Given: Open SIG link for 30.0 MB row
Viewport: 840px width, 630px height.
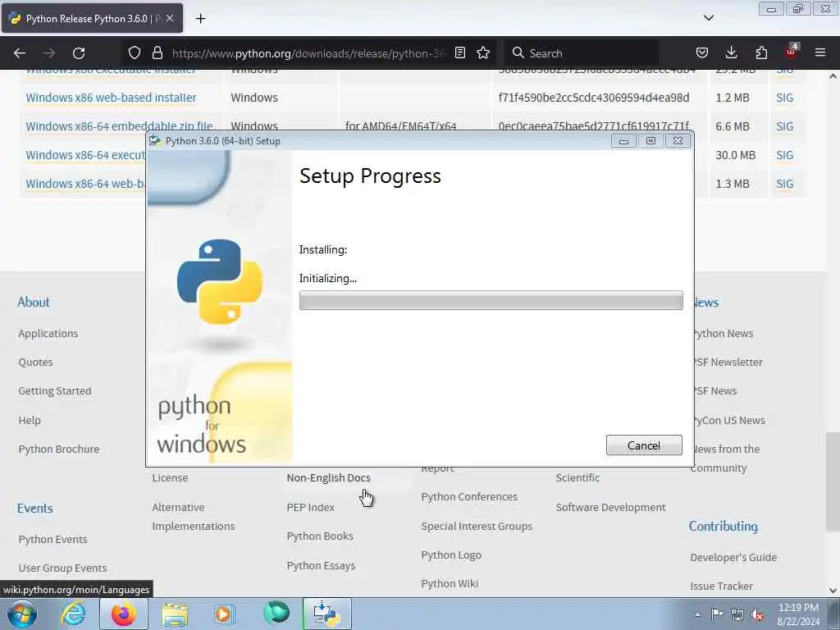Looking at the screenshot, I should point(784,155).
